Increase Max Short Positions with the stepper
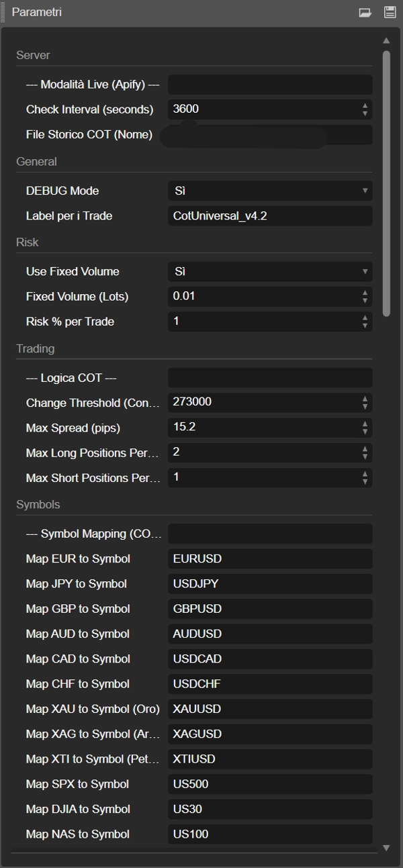Image resolution: width=403 pixels, height=868 pixels. 365,474
